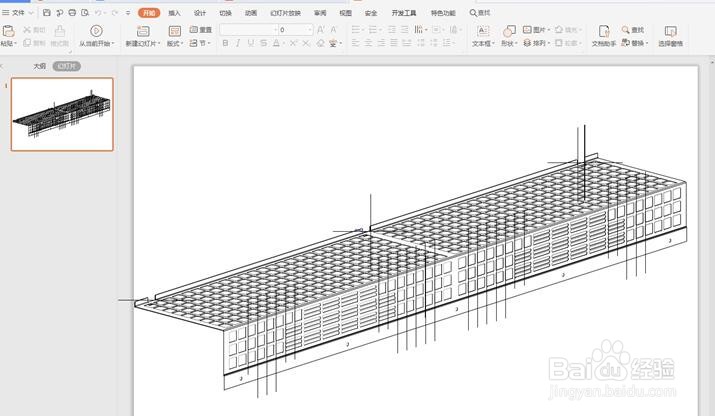This screenshot has width=715, height=416.
Task: Click the Home tab pill
Action: point(149,13)
